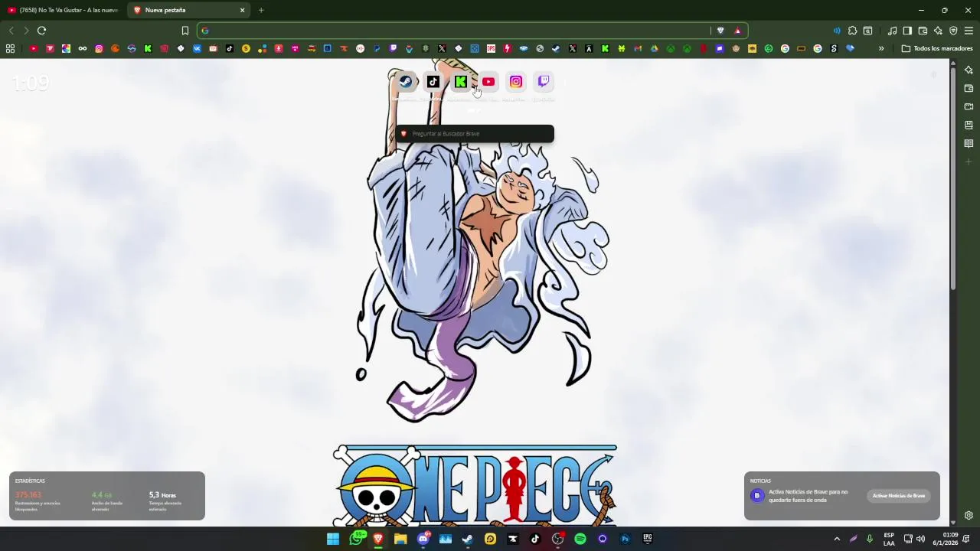
Task: Open the TikTok bookmark in bookmarks bar
Action: click(x=229, y=48)
